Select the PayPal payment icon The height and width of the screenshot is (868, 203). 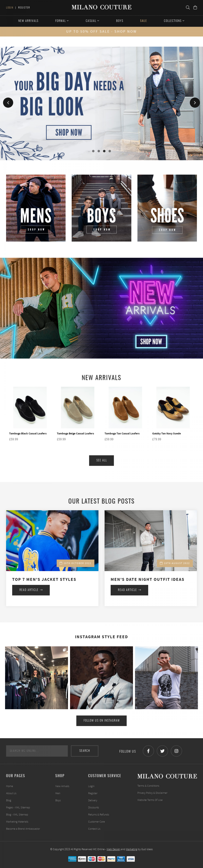(x=111, y=859)
